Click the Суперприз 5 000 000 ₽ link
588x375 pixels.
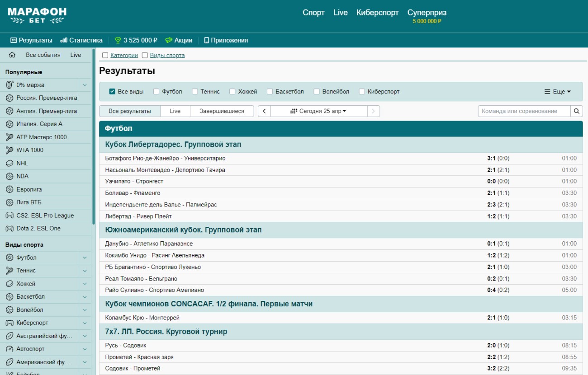[x=427, y=16]
